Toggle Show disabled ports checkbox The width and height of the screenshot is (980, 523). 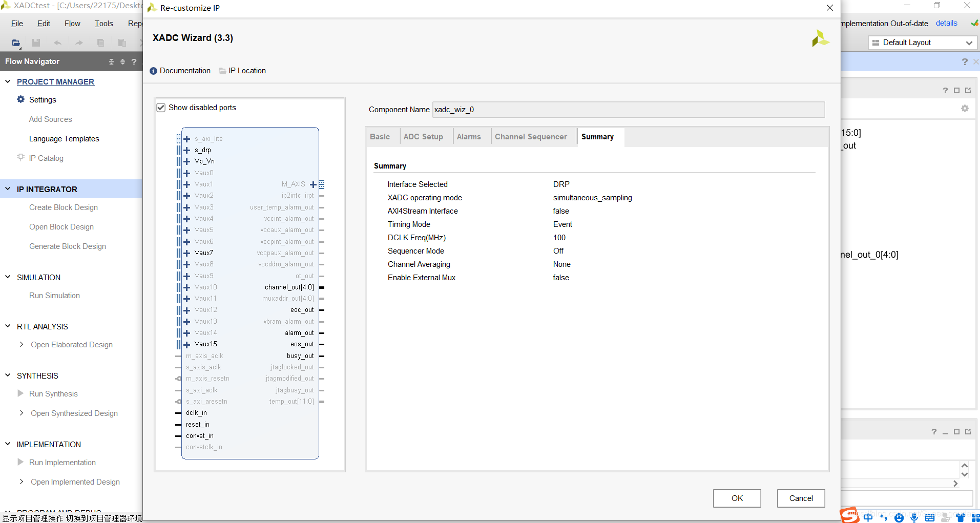[161, 108]
